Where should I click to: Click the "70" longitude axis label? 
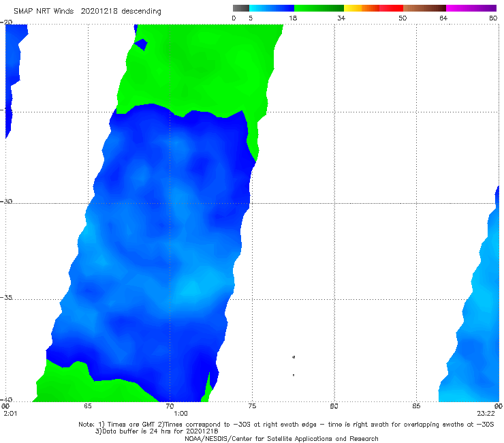(170, 406)
